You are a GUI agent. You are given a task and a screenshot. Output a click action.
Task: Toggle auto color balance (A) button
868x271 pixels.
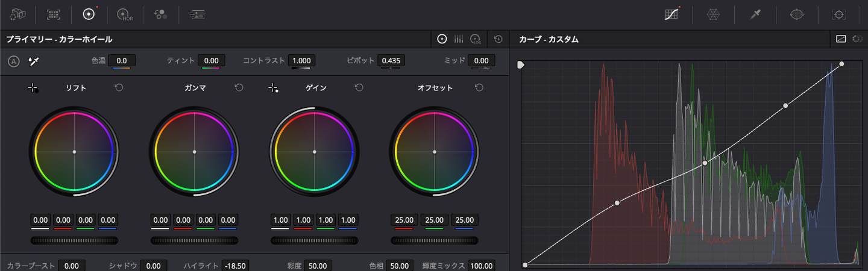tap(14, 61)
